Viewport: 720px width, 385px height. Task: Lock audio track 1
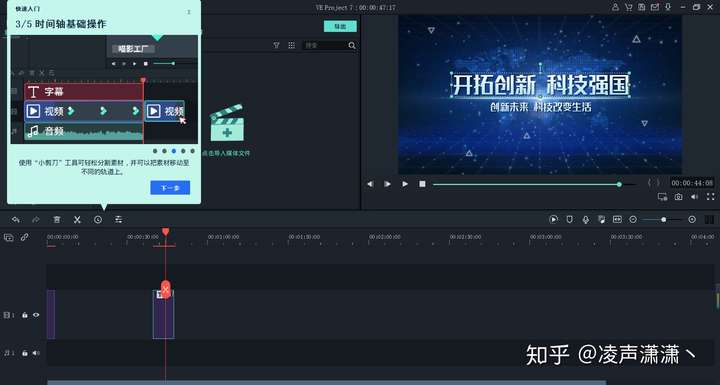click(x=25, y=353)
